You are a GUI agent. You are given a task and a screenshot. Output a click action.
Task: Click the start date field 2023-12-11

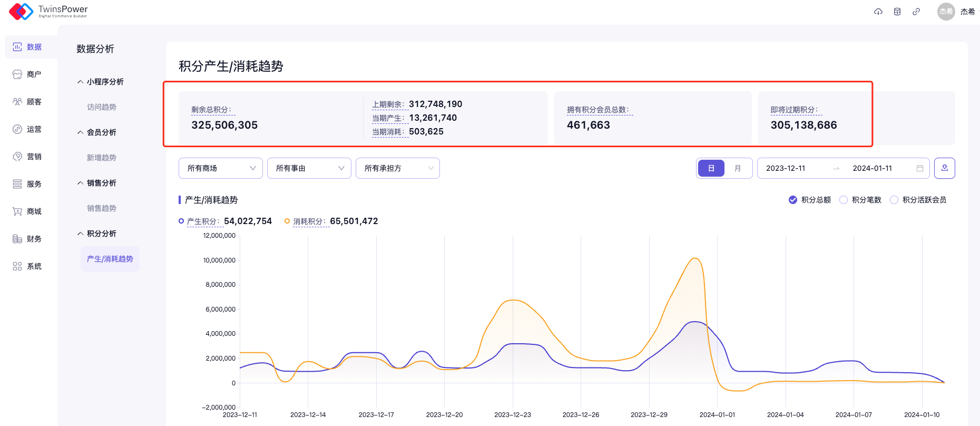(786, 168)
